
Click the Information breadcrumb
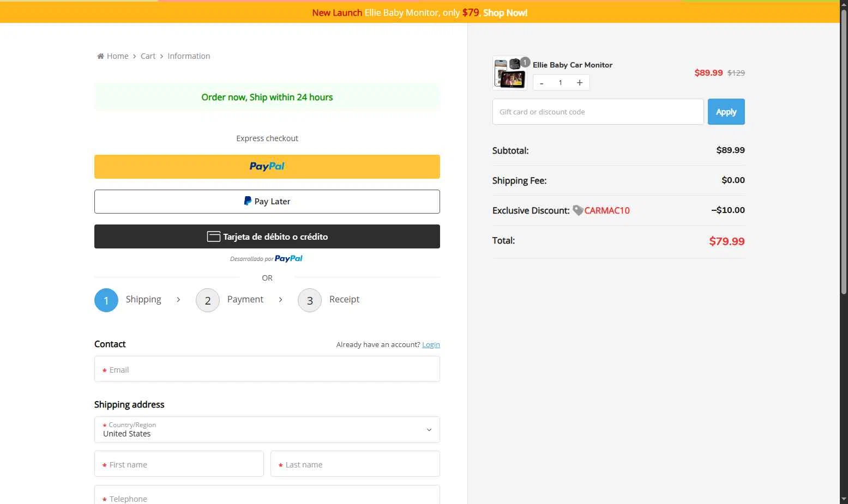(189, 56)
